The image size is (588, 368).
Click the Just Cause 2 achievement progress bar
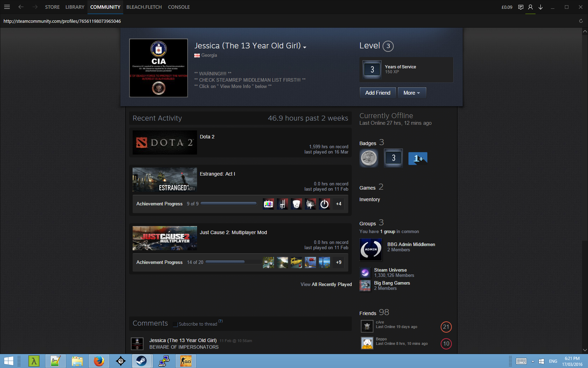pos(233,262)
